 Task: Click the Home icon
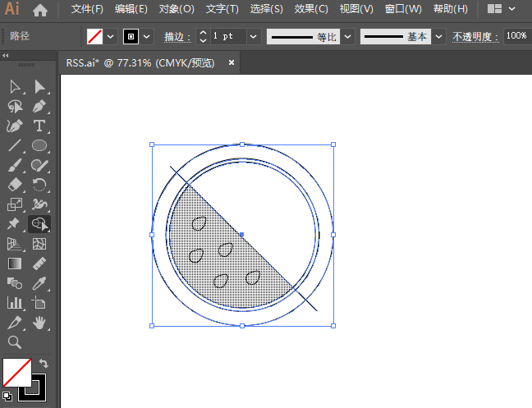pyautogui.click(x=40, y=10)
